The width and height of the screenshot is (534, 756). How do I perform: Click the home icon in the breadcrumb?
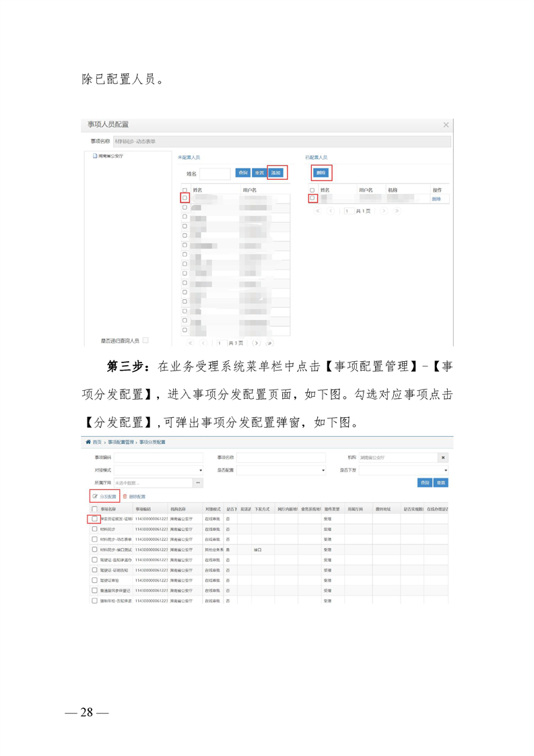click(x=88, y=442)
